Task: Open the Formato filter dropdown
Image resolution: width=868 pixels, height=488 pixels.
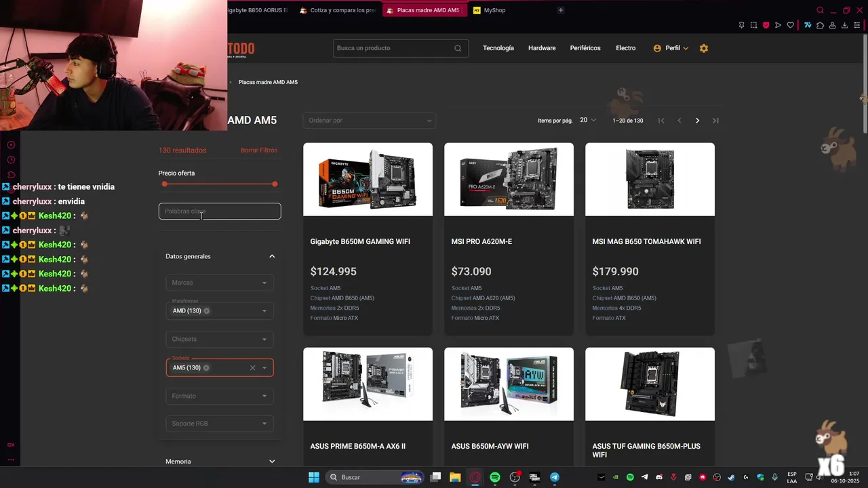Action: point(220,396)
